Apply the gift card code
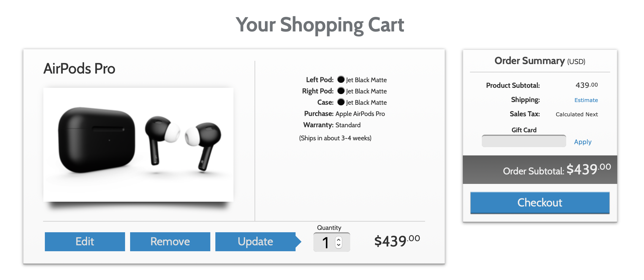Screen dimensions: 644x280 point(583,142)
